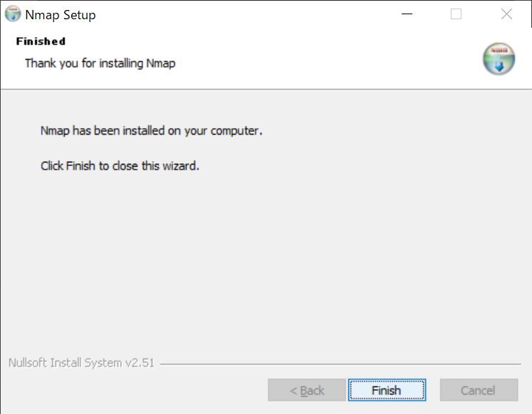Click the bold "Finished" heading
Image resolution: width=532 pixels, height=414 pixels.
(x=41, y=41)
